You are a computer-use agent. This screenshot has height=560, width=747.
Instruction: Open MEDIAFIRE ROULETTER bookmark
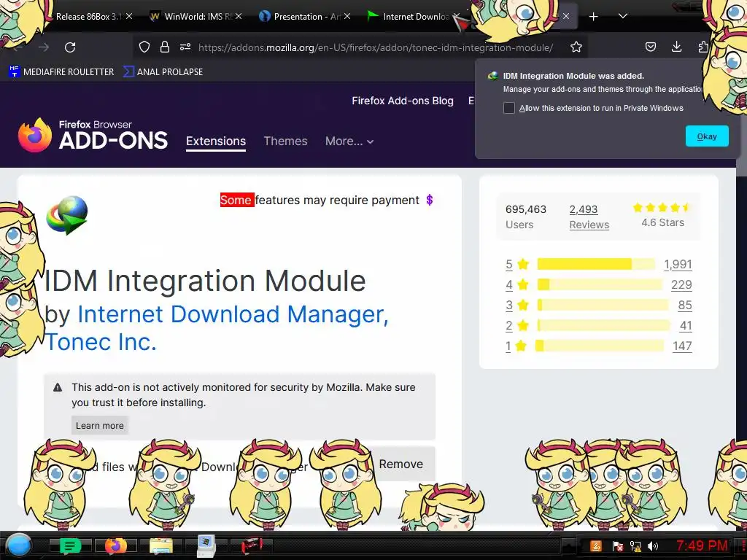61,72
